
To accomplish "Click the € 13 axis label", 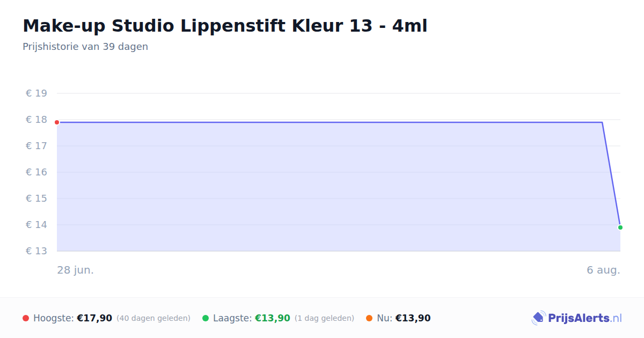I will pos(36,251).
